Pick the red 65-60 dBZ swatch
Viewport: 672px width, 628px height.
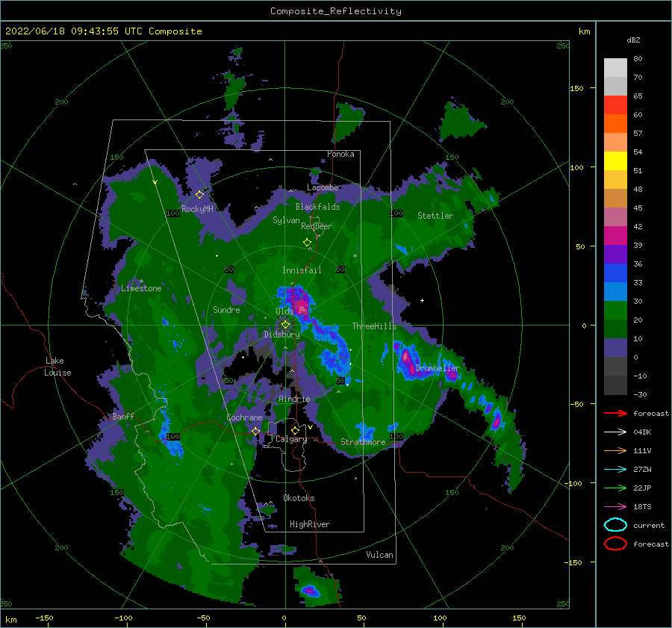615,105
